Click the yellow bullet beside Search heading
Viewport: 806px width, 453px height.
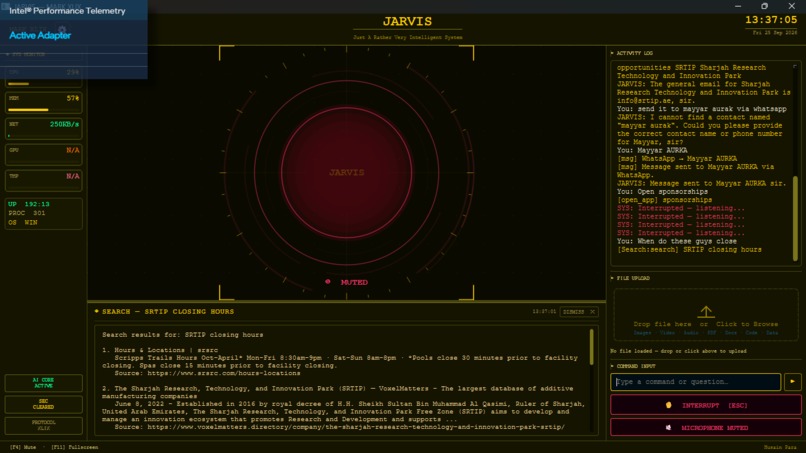pos(97,311)
